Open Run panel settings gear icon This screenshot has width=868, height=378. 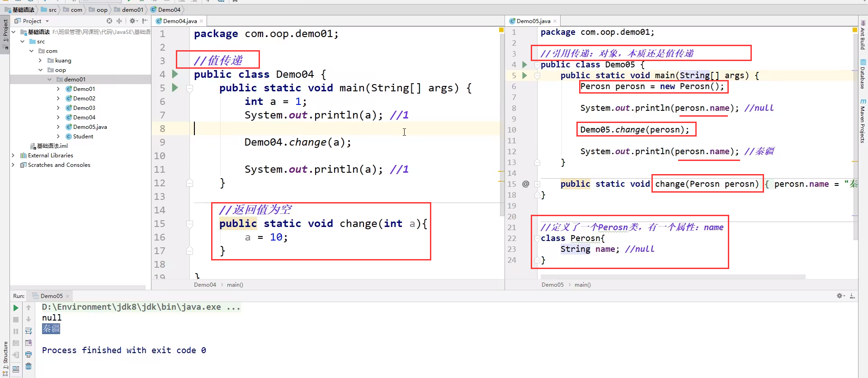point(840,296)
